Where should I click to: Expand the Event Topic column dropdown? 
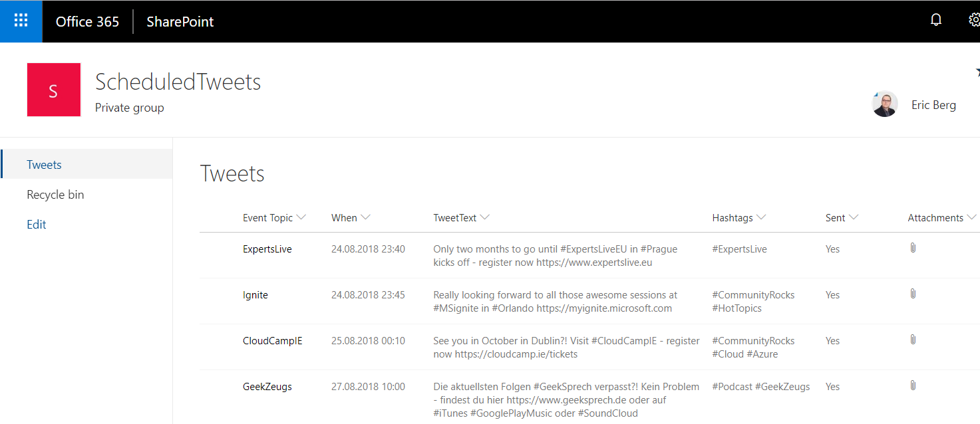click(301, 217)
